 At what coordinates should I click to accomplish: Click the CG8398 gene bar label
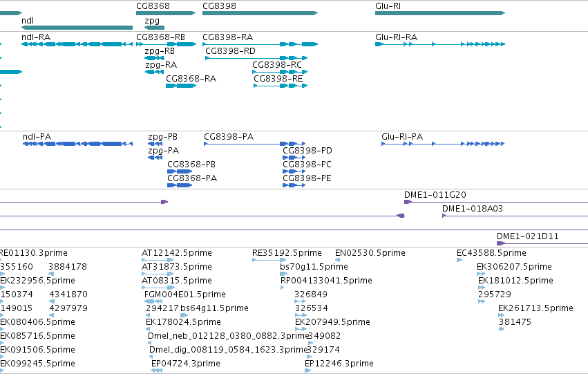click(x=219, y=6)
